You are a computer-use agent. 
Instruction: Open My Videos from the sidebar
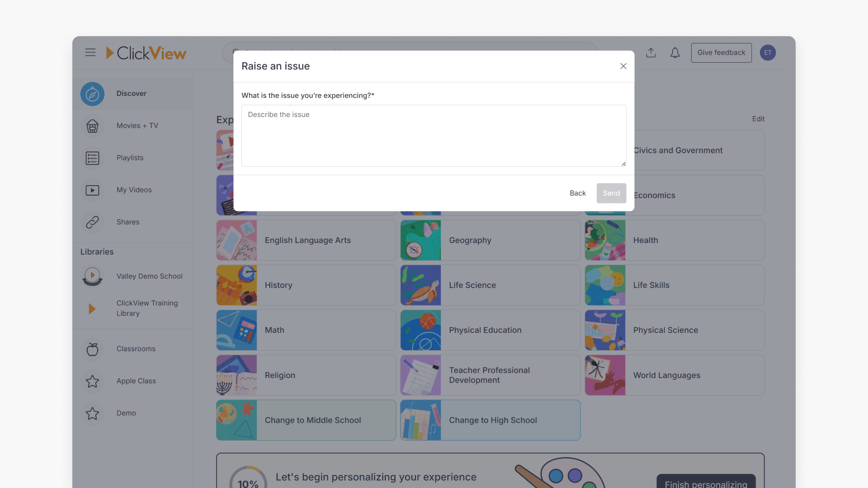point(92,190)
